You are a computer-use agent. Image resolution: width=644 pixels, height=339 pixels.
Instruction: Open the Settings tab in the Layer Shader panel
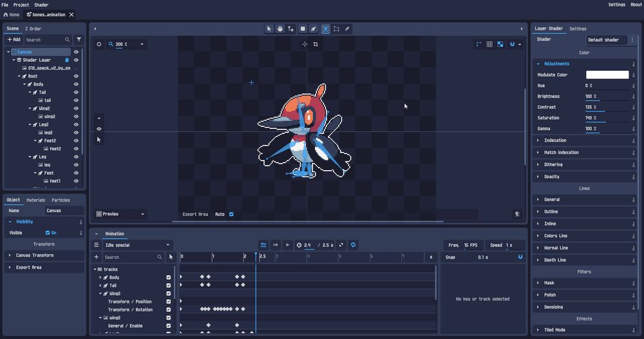(578, 29)
